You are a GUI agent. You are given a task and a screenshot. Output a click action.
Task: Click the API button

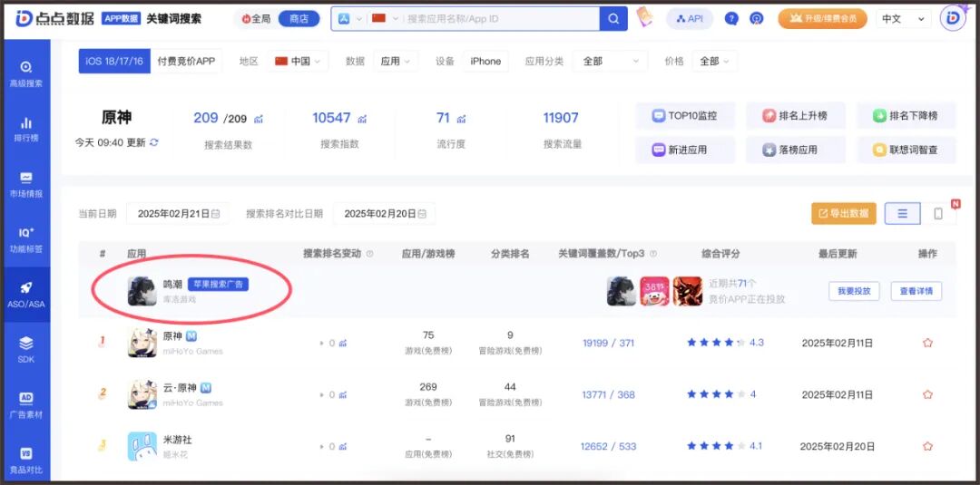[690, 19]
